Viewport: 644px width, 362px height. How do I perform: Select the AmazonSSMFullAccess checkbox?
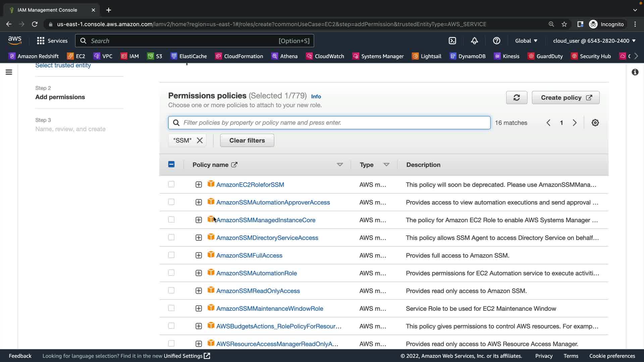pyautogui.click(x=171, y=255)
